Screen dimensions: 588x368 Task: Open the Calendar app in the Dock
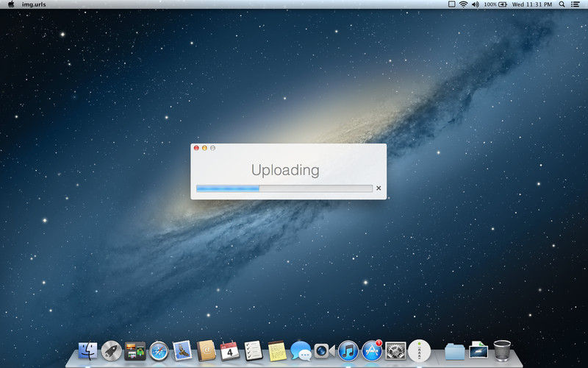229,351
